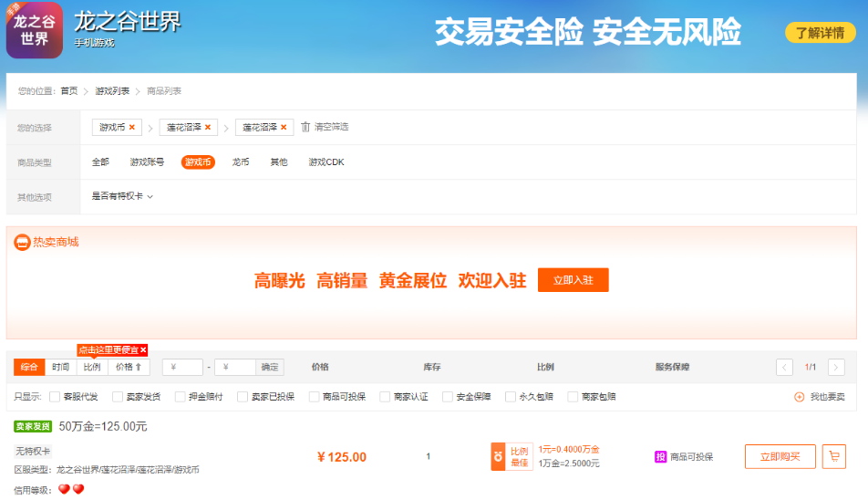Sort listings by 价格 ascending
Viewport: 868px width, 500px height.
[129, 367]
